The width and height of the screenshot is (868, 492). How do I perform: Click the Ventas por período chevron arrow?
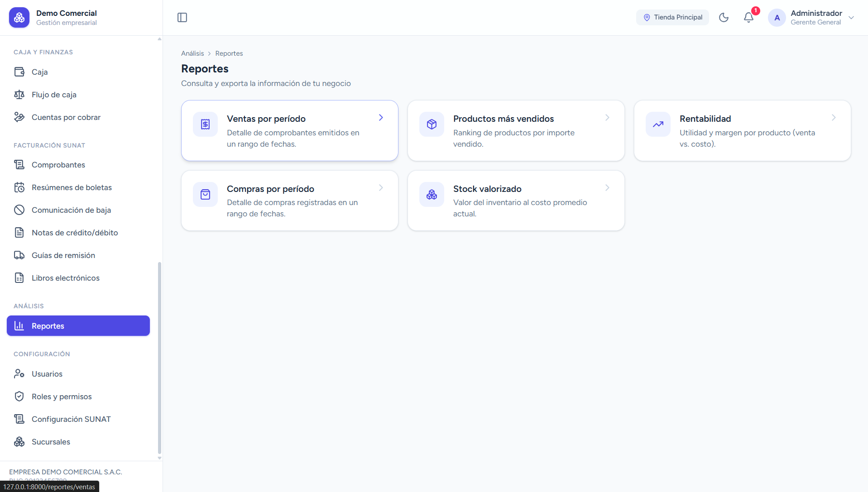pos(381,118)
